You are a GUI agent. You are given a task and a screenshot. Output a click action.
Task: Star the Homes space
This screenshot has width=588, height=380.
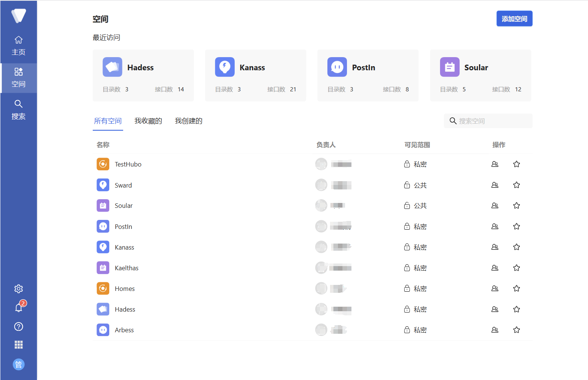click(x=517, y=289)
